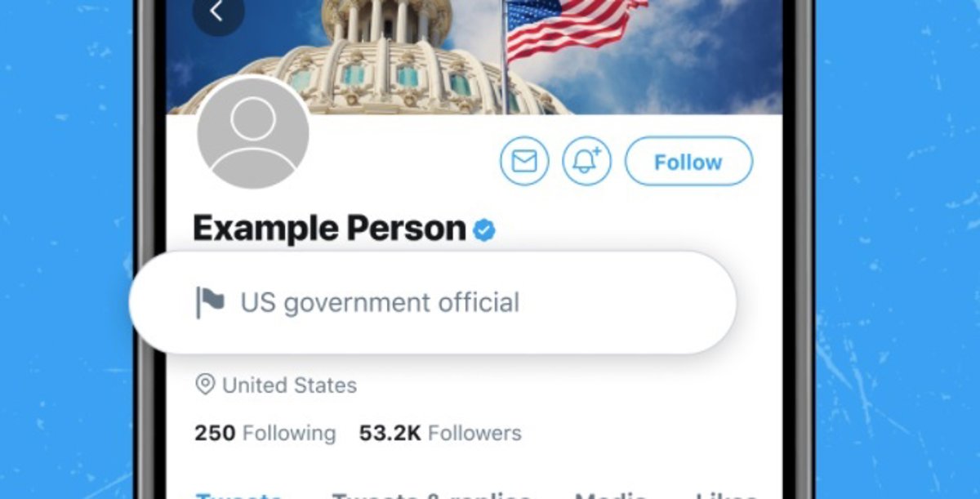
Task: Open the 250 Following list
Action: 265,433
